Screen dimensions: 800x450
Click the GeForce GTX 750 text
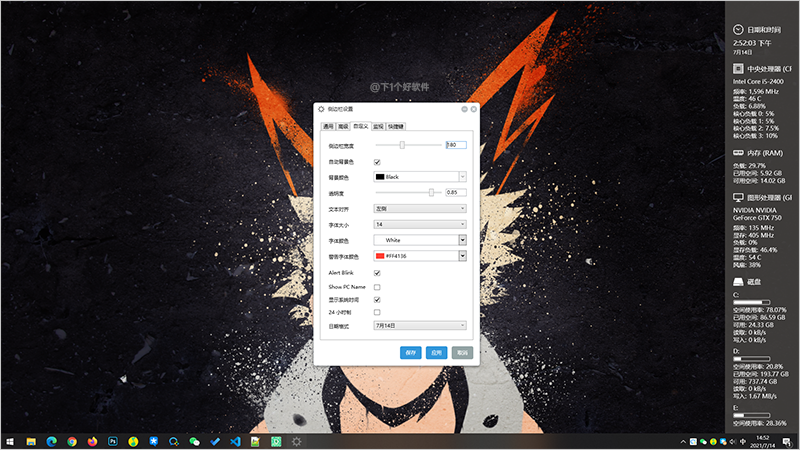[757, 218]
